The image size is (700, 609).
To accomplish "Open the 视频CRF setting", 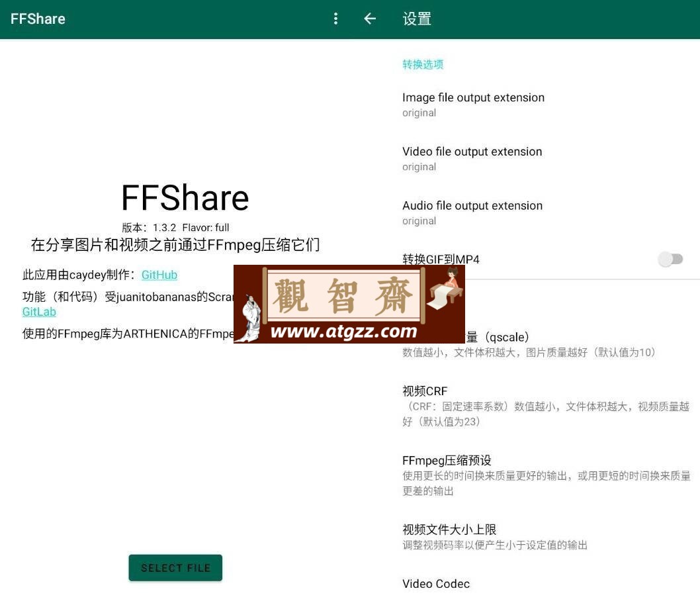I will pos(547,406).
